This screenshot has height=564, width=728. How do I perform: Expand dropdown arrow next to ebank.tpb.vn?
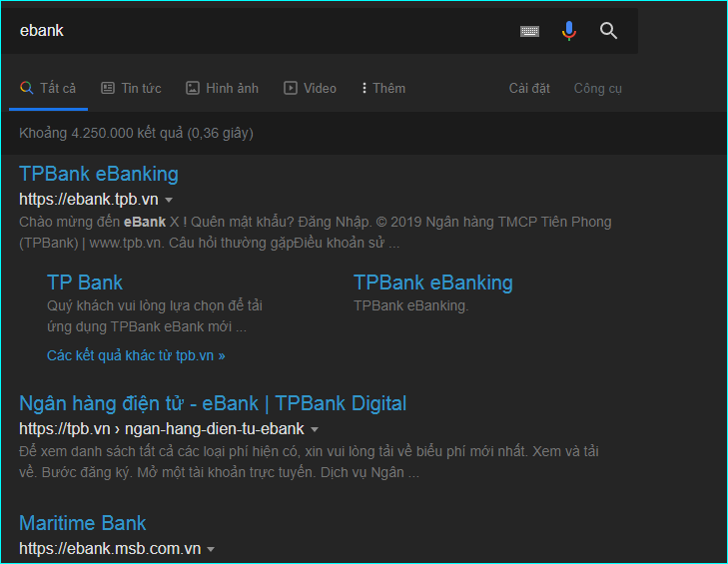tap(169, 200)
